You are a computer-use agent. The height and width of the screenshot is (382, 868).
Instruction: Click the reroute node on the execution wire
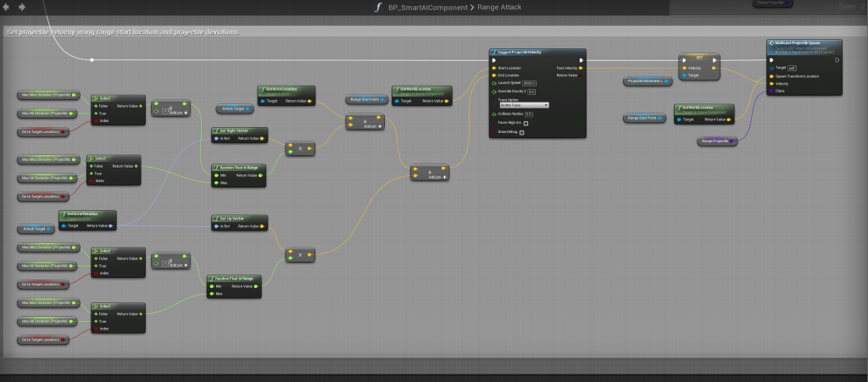(x=92, y=59)
